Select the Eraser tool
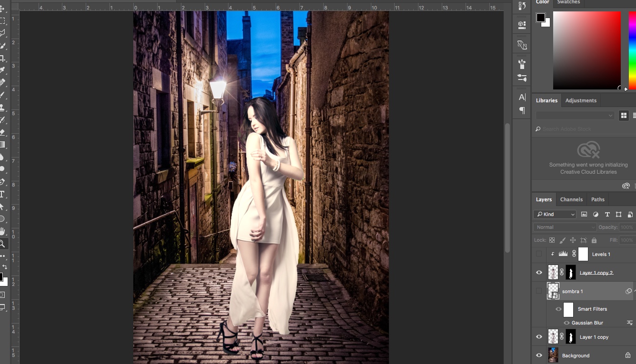 pos(2,132)
